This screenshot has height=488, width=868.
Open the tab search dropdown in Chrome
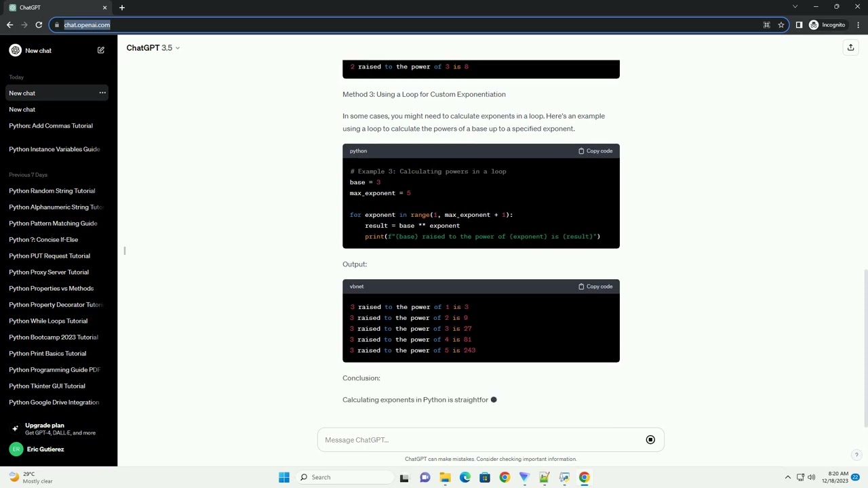(795, 7)
